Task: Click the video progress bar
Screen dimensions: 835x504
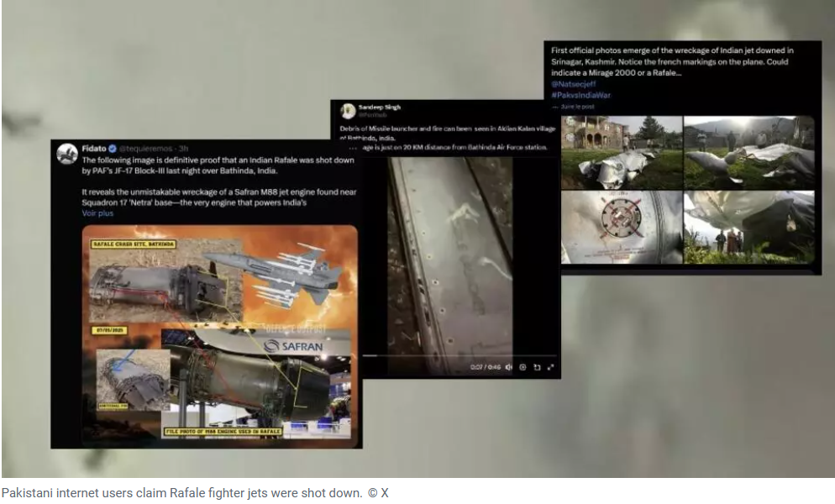Action: 459,355
